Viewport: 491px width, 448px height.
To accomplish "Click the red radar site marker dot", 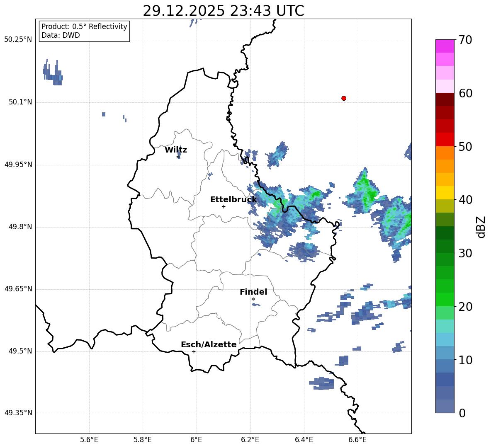I will pyautogui.click(x=343, y=98).
